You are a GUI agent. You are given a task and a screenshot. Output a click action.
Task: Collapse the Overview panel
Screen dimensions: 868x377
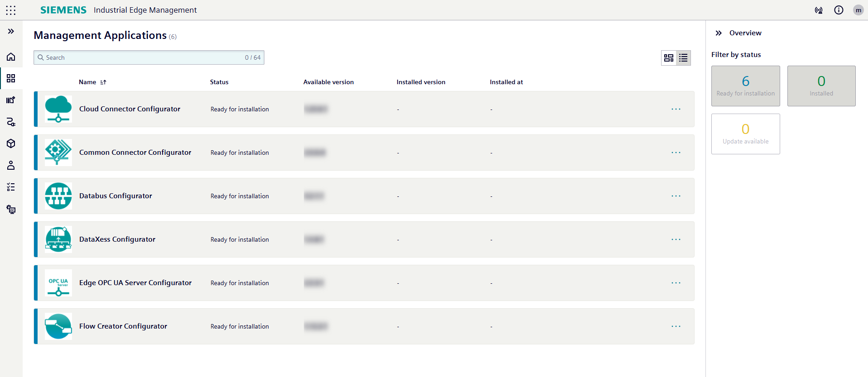pyautogui.click(x=719, y=33)
